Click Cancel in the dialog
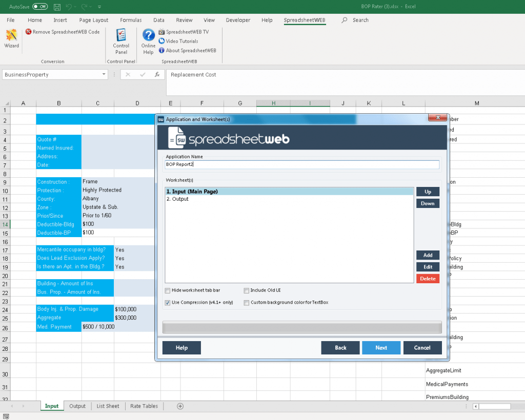Image resolution: width=525 pixels, height=420 pixels. pyautogui.click(x=422, y=348)
